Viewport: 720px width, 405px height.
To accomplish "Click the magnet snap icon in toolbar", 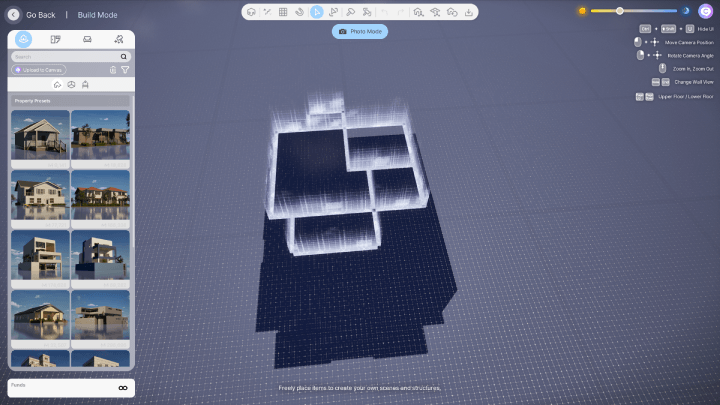I will click(299, 12).
